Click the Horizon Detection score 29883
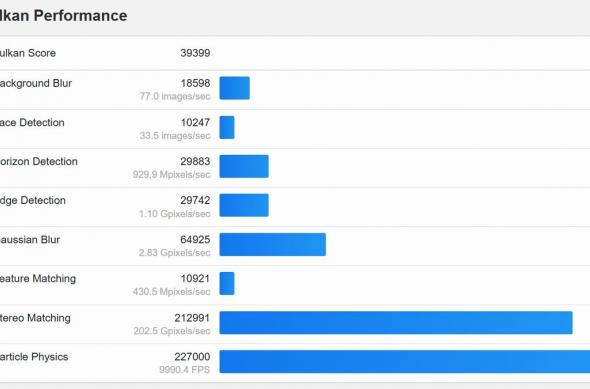The image size is (590, 389). [195, 161]
